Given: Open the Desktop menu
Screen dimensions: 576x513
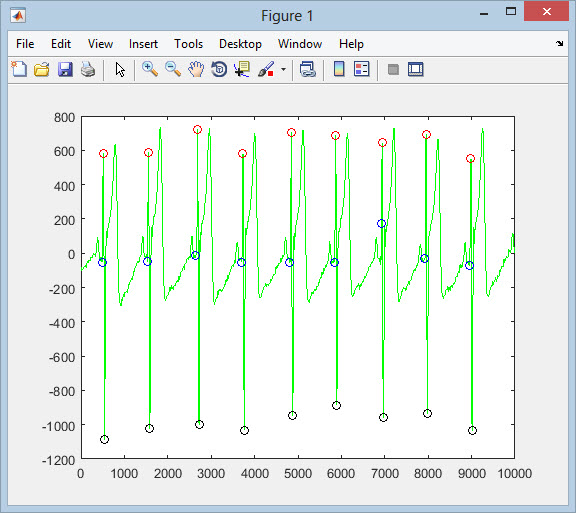Looking at the screenshot, I should pos(240,44).
